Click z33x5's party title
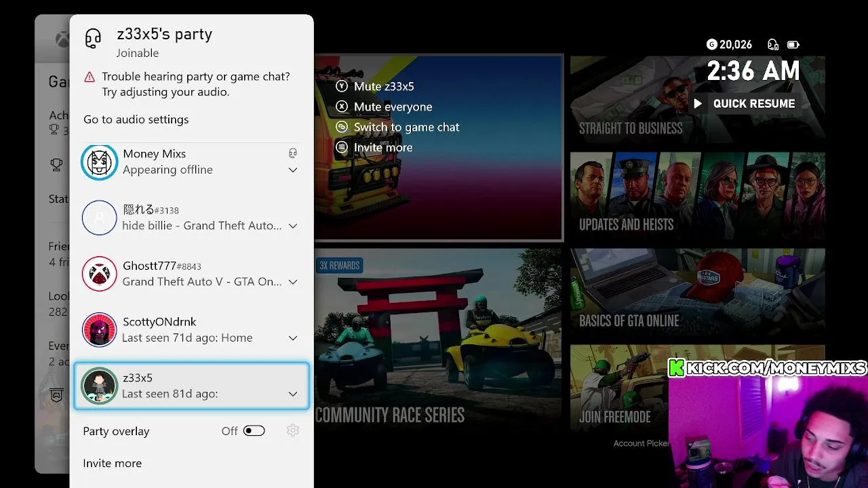This screenshot has height=488, width=868. tap(164, 34)
